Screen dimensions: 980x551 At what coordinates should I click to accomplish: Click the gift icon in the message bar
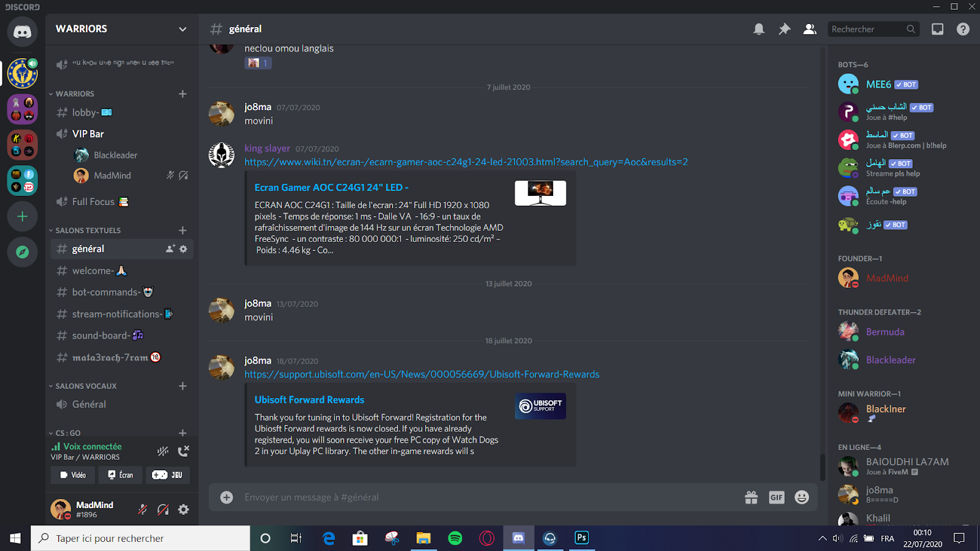coord(751,497)
